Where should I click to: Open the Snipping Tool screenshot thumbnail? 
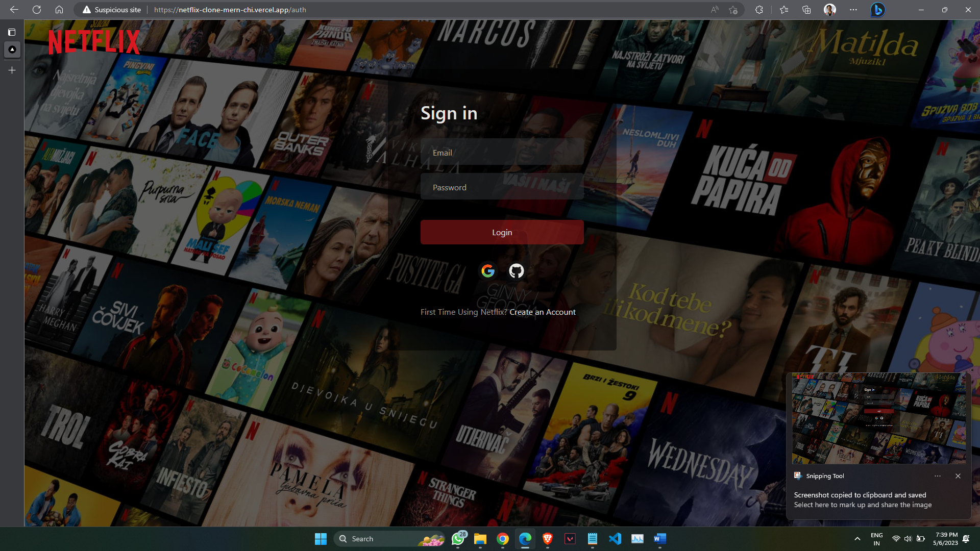[878, 418]
